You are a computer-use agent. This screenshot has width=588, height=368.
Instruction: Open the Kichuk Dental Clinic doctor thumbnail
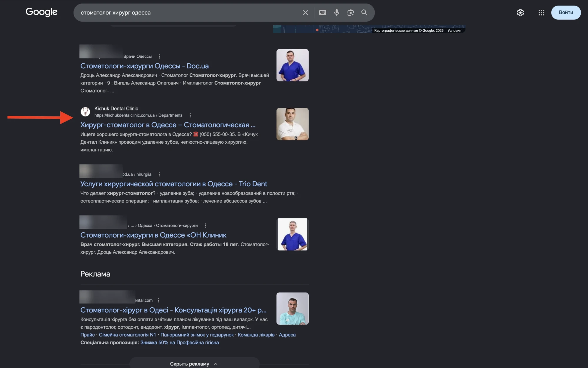click(293, 124)
